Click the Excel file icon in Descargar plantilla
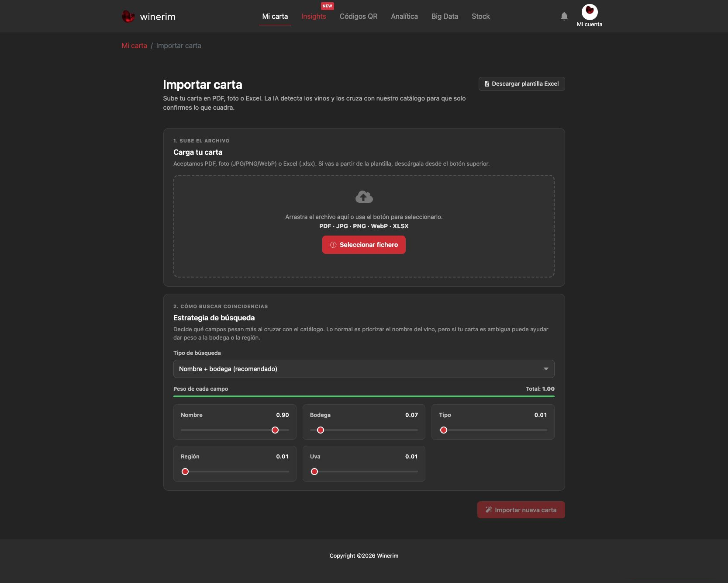 click(x=486, y=84)
